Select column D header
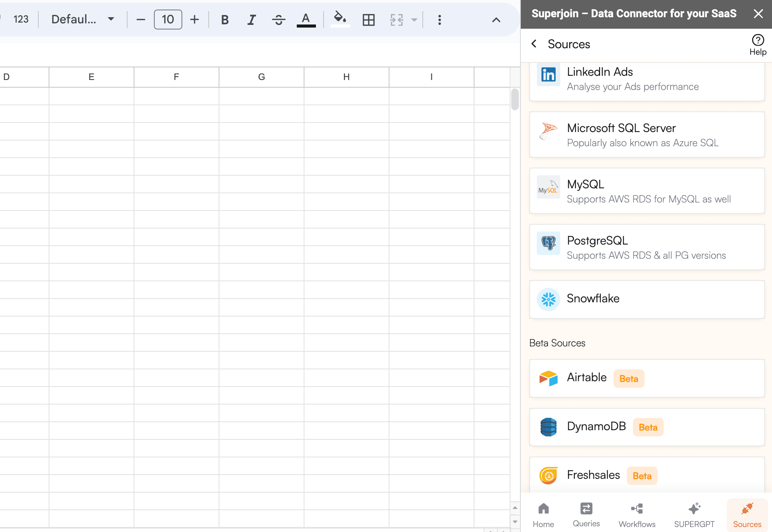 pyautogui.click(x=24, y=77)
